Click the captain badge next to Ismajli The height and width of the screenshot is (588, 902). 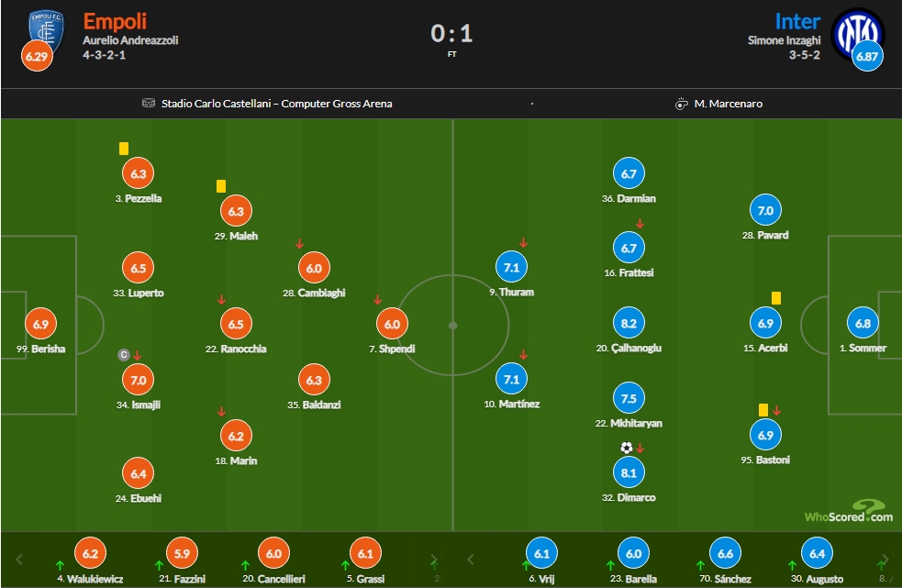(123, 355)
